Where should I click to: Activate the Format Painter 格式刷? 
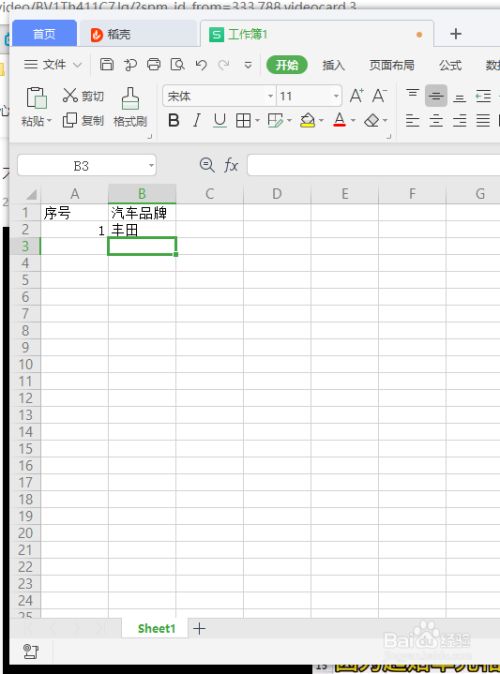coord(130,107)
